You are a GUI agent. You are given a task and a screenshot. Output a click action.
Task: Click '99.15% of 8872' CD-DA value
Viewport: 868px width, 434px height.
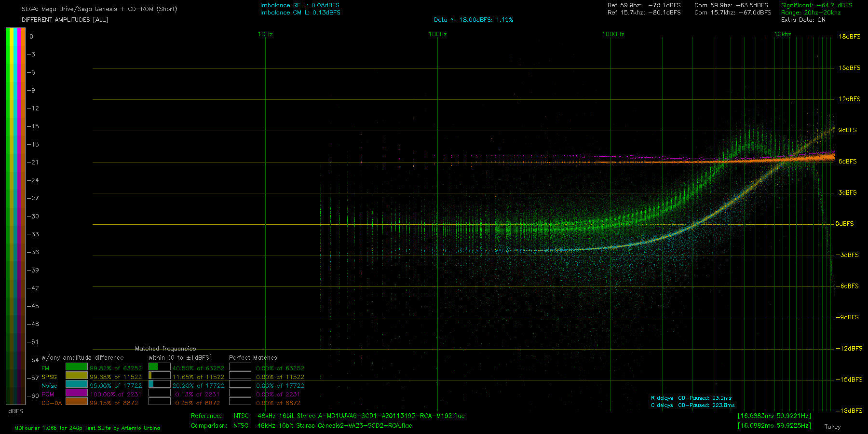click(114, 403)
